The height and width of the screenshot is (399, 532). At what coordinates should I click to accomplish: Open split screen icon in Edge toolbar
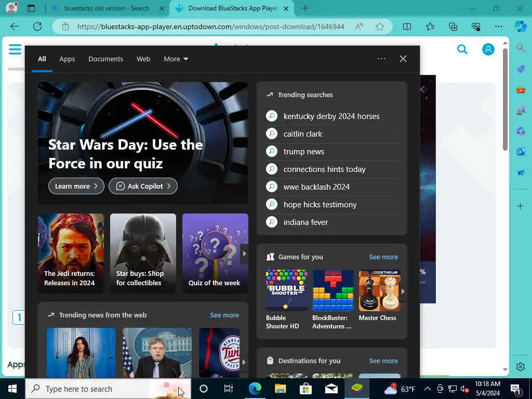407,26
